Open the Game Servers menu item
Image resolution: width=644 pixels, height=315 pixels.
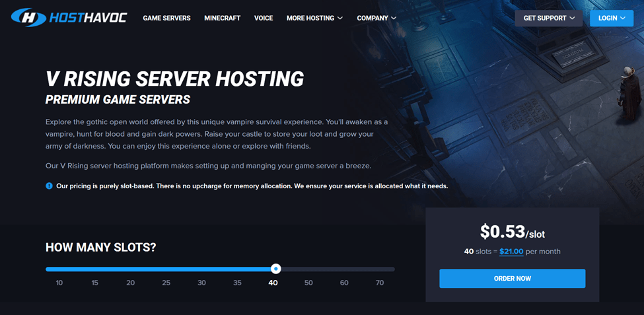[x=166, y=18]
